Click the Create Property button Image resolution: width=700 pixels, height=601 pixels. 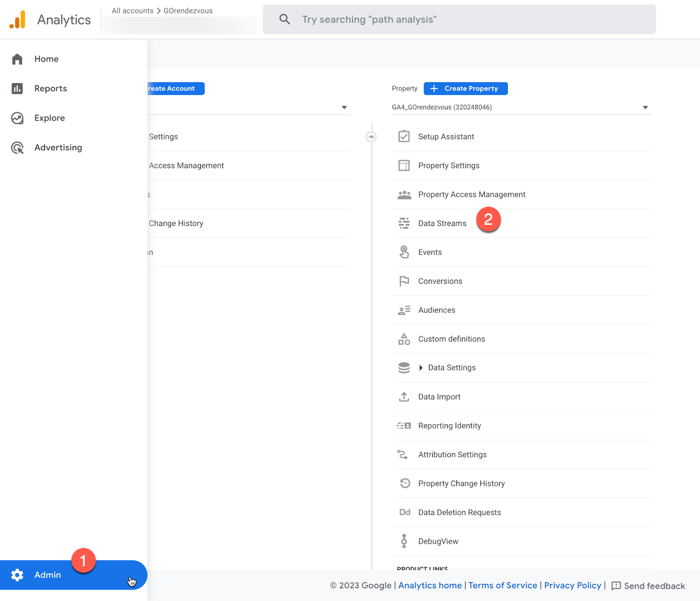(x=465, y=88)
